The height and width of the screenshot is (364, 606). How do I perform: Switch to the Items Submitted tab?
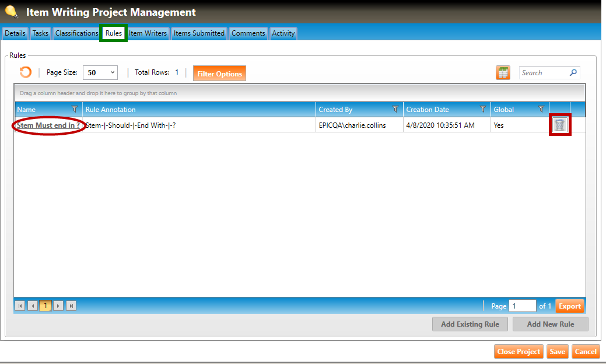[199, 33]
